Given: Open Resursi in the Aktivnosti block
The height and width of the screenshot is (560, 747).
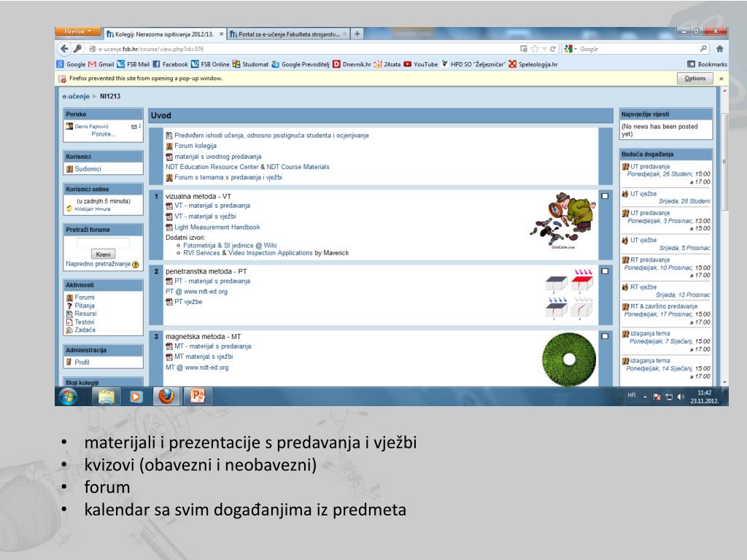Looking at the screenshot, I should pos(85,314).
